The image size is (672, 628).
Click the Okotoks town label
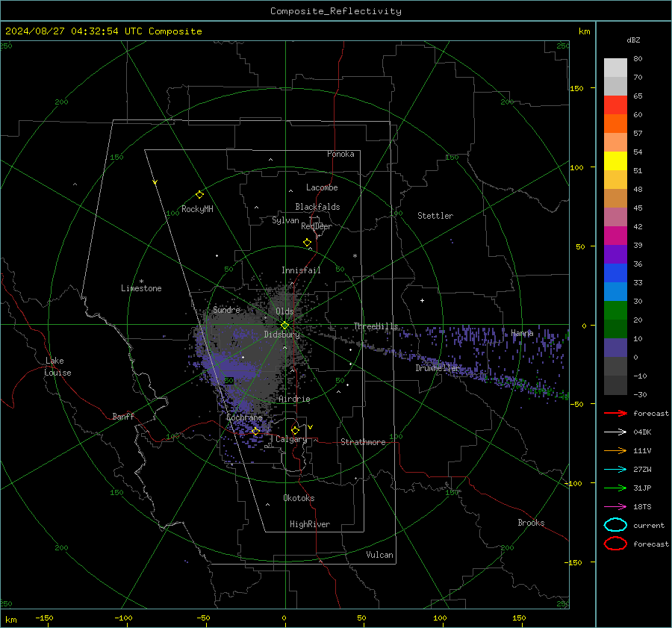click(x=299, y=498)
